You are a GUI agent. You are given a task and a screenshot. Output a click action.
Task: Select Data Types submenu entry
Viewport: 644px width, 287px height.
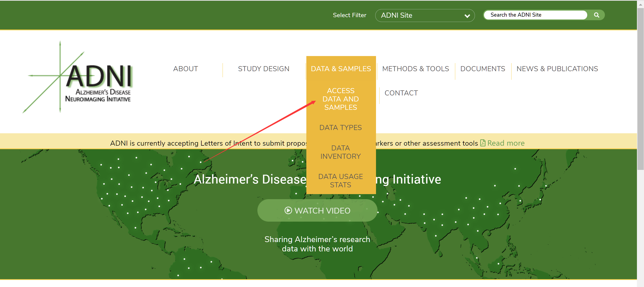340,127
